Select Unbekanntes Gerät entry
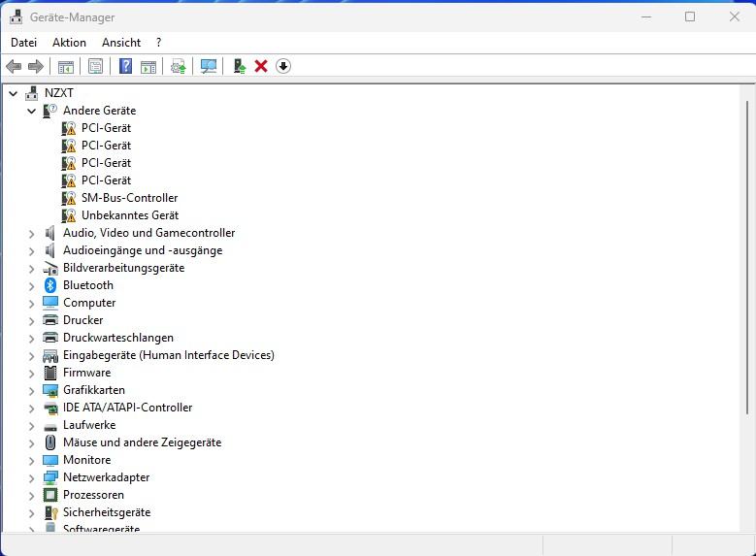This screenshot has width=756, height=556. pyautogui.click(x=130, y=215)
